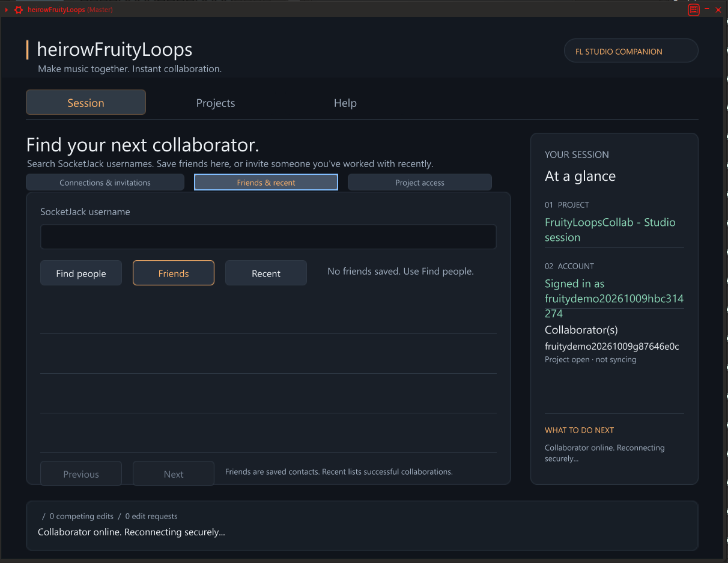Close the heirowFruityLoops plugin window

click(718, 10)
